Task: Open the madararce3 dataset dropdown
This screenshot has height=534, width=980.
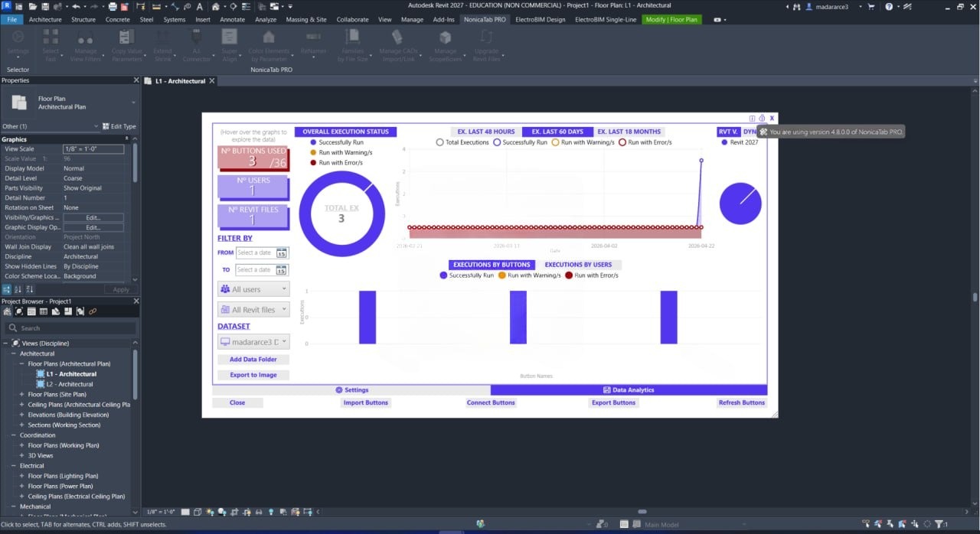Action: [x=253, y=342]
